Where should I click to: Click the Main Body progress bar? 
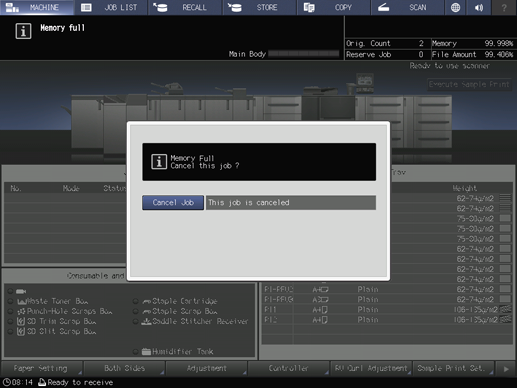coord(304,54)
